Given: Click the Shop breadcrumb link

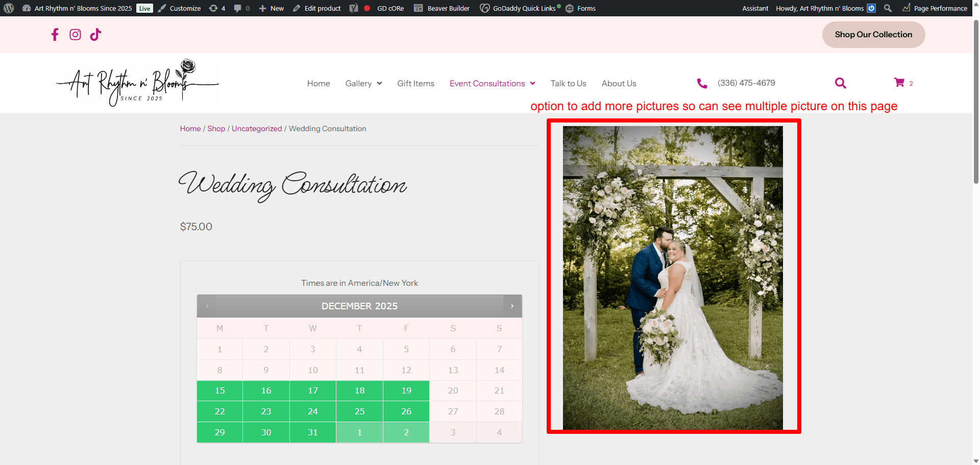Looking at the screenshot, I should (216, 129).
